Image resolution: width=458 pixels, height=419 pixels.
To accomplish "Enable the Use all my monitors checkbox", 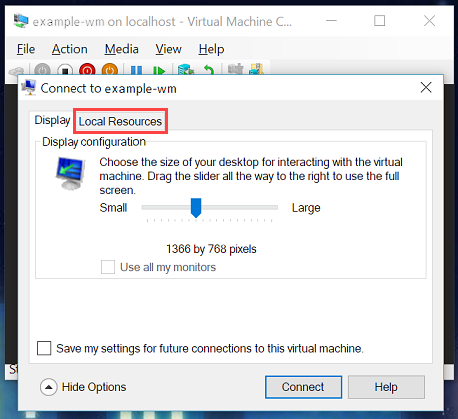I will pyautogui.click(x=108, y=267).
